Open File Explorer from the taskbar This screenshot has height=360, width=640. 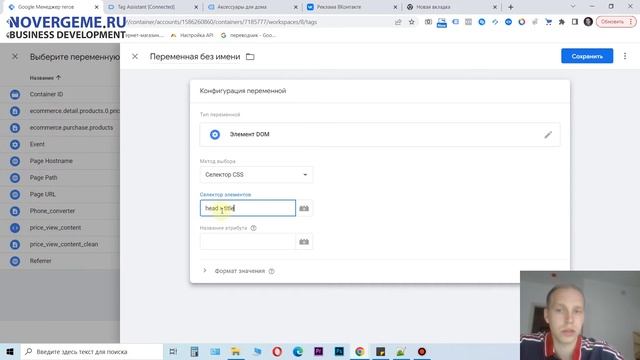[x=236, y=351]
